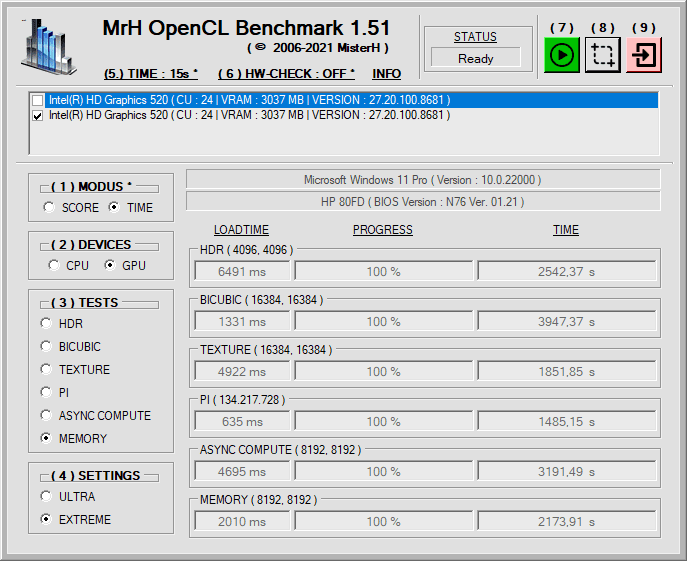The height and width of the screenshot is (561, 687).
Task: Click the ASYNC COMPUTE time result 3191,49 s
Action: 567,471
